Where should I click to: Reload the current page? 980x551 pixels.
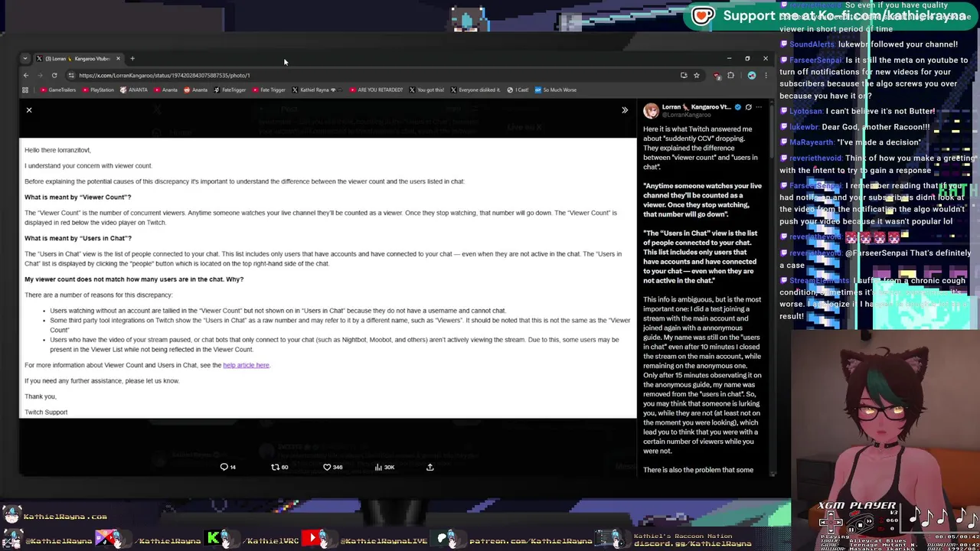54,75
